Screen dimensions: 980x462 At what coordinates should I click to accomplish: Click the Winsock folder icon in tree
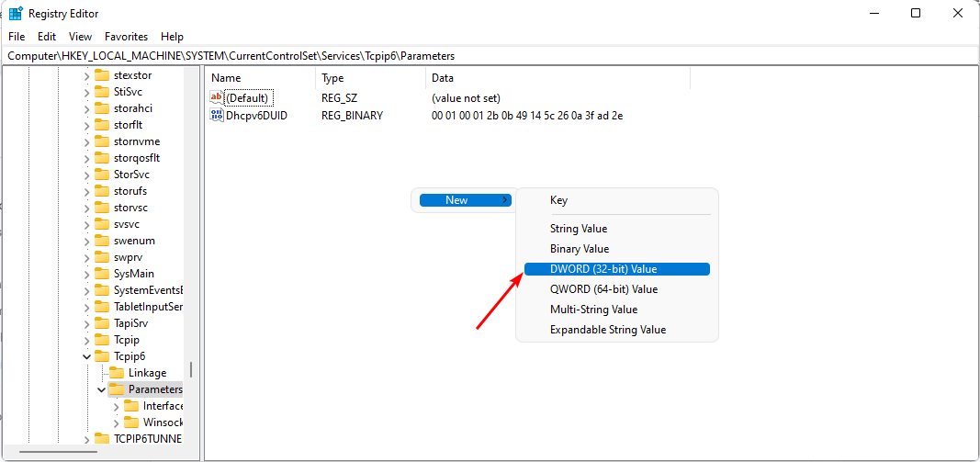coord(131,423)
